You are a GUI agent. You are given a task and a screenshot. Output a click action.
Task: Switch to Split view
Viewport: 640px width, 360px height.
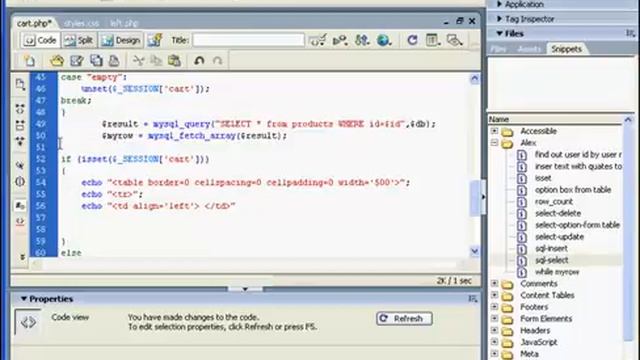[79, 40]
